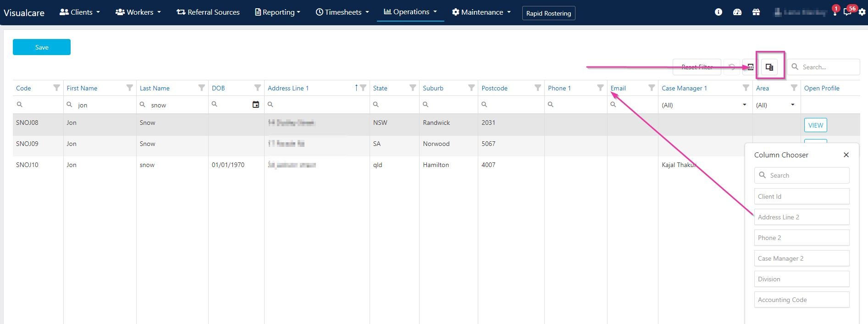The width and height of the screenshot is (868, 324).
Task: Open the settings gear icon in navbar
Action: (x=862, y=12)
